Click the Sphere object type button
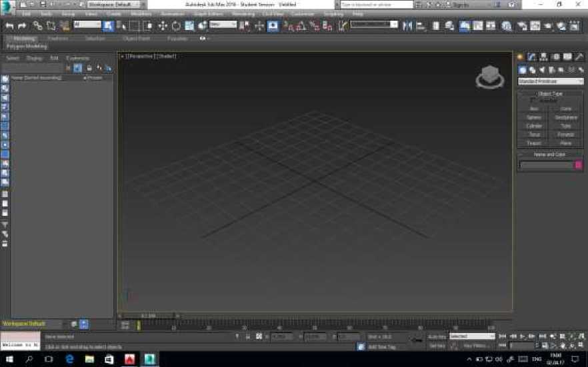The height and width of the screenshot is (367, 588). click(533, 118)
